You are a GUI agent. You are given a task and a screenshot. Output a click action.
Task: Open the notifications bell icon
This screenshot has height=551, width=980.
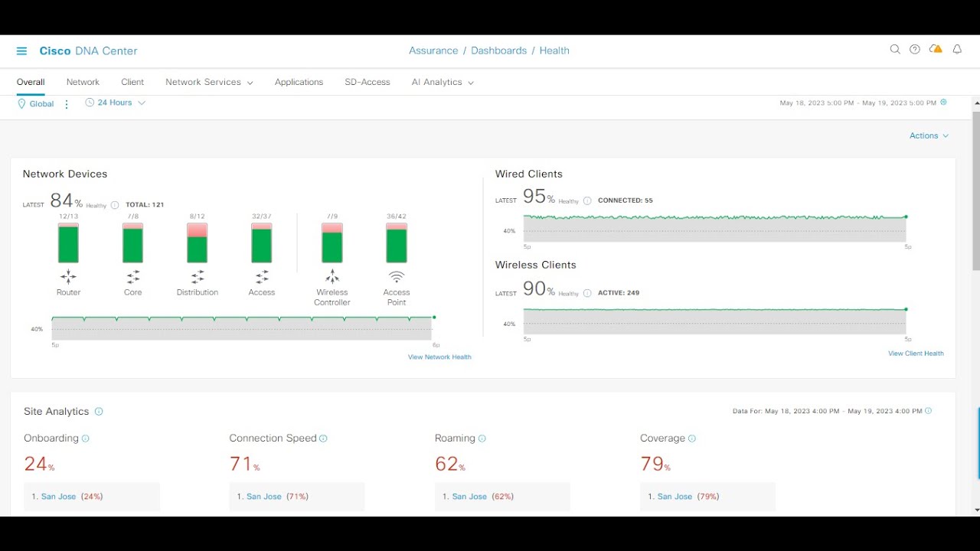(x=957, y=50)
